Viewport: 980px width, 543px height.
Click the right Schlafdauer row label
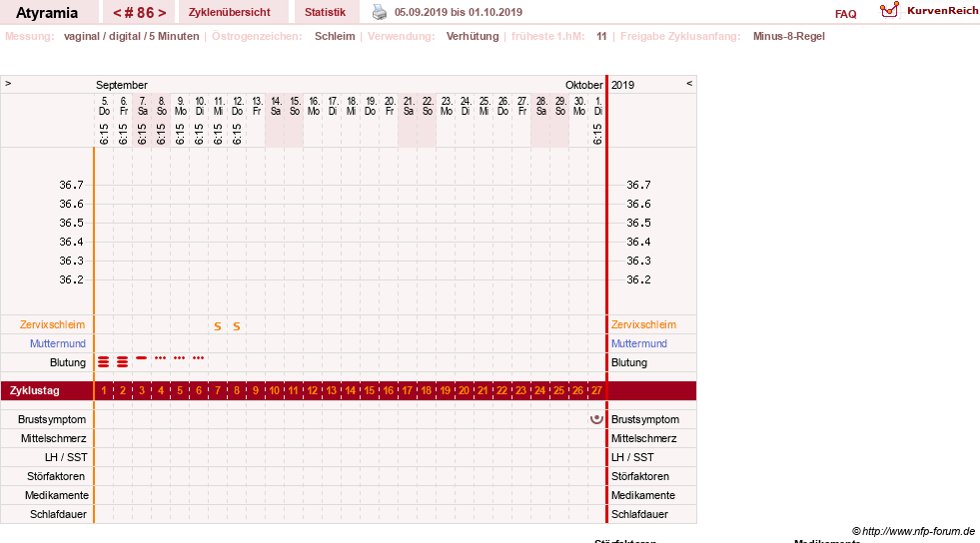click(x=639, y=514)
